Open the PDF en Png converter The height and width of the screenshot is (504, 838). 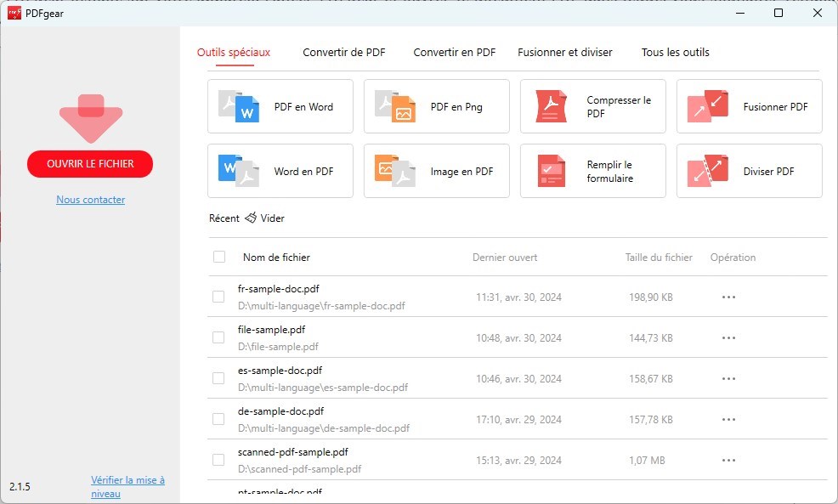click(436, 105)
